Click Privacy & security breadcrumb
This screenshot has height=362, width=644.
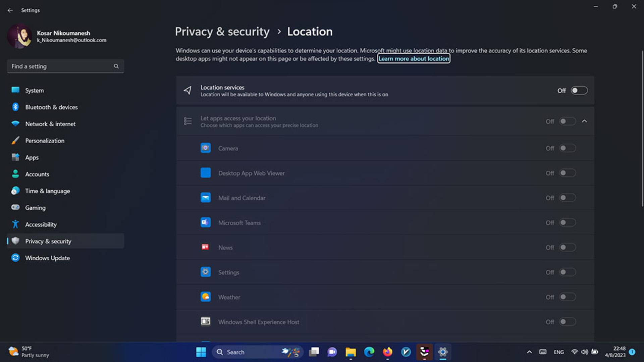click(222, 32)
